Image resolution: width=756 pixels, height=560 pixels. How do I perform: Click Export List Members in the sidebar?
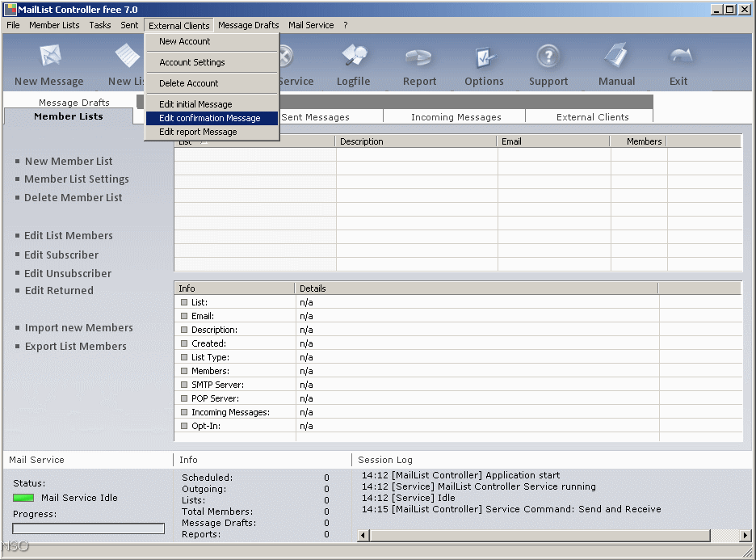(x=76, y=346)
